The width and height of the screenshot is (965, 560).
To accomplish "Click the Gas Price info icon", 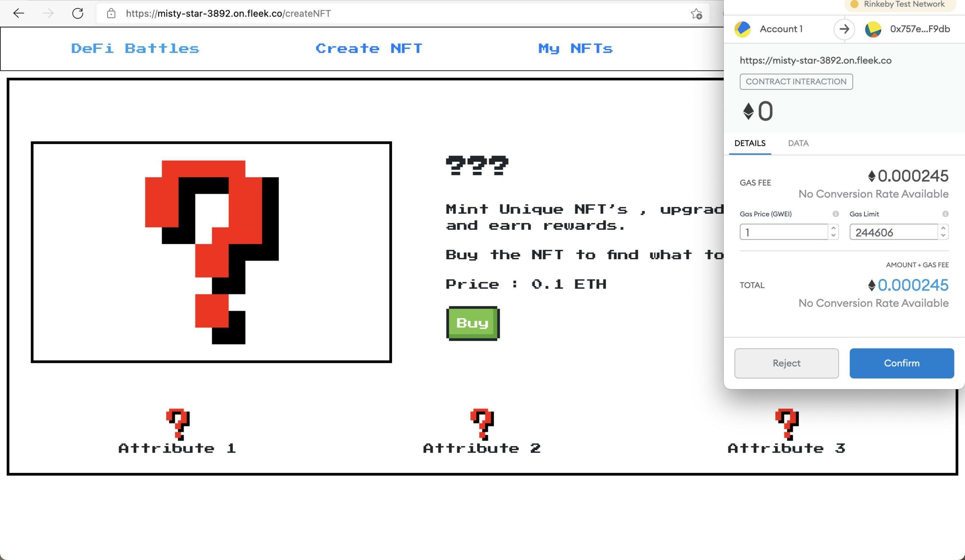I will click(836, 214).
